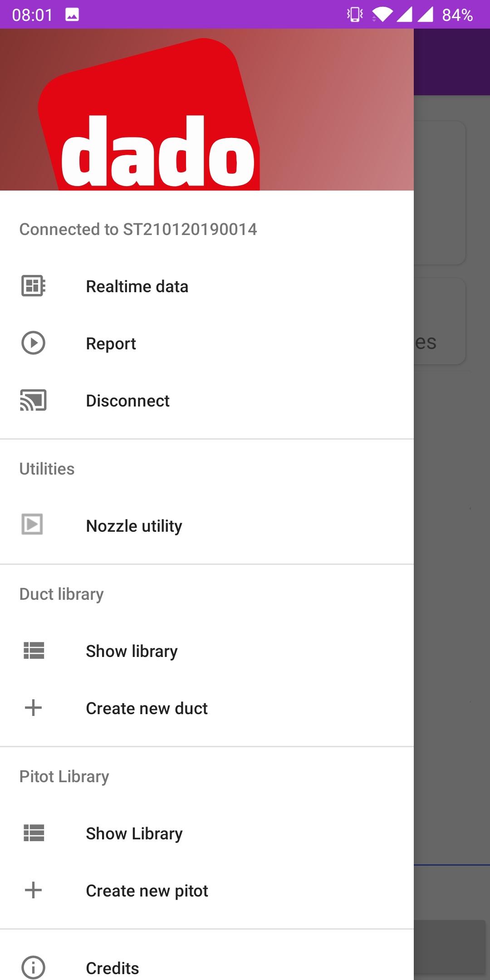Tap the Pitot Library list icon
The width and height of the screenshot is (490, 980).
point(34,833)
